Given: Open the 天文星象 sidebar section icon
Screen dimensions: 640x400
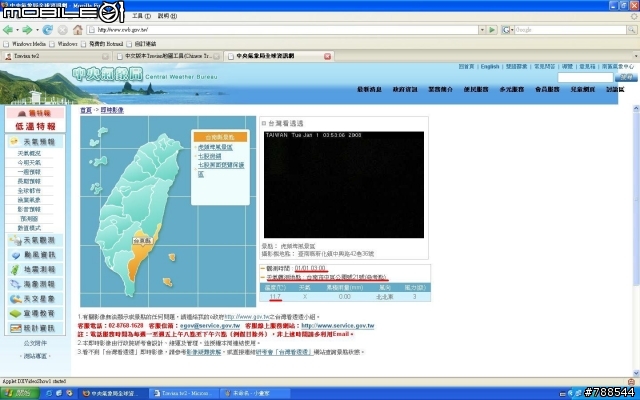Looking at the screenshot, I should click(x=16, y=299).
